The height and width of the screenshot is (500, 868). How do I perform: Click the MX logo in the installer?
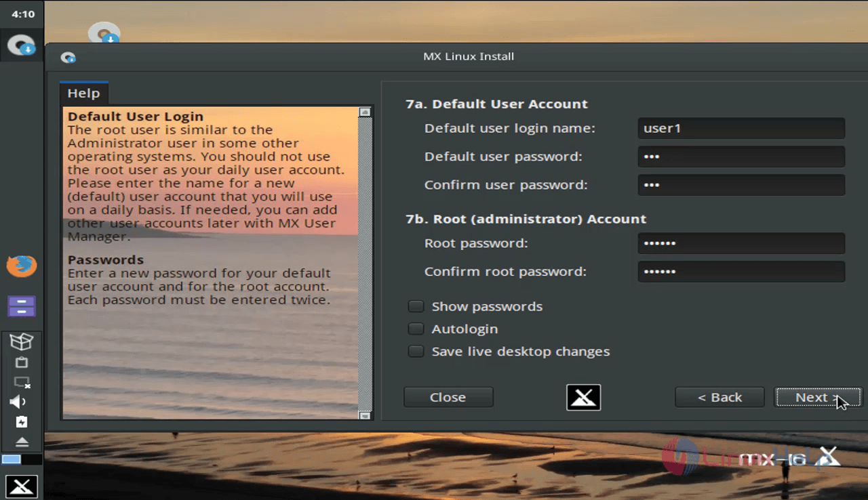(x=583, y=398)
